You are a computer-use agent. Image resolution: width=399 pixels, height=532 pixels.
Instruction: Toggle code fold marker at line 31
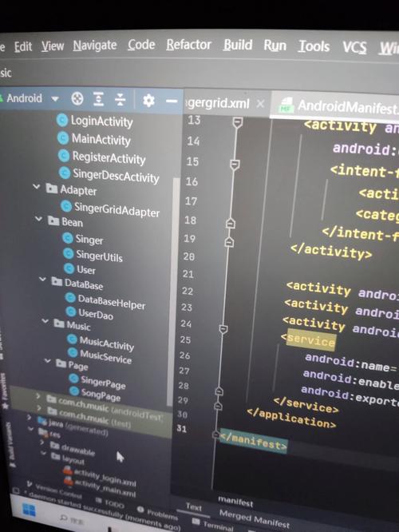(x=215, y=435)
